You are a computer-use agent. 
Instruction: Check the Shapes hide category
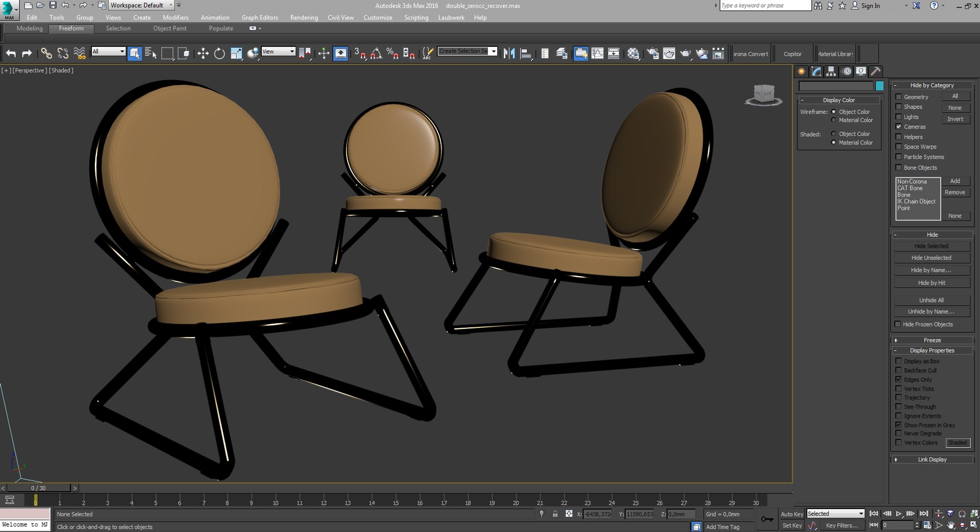(x=899, y=107)
